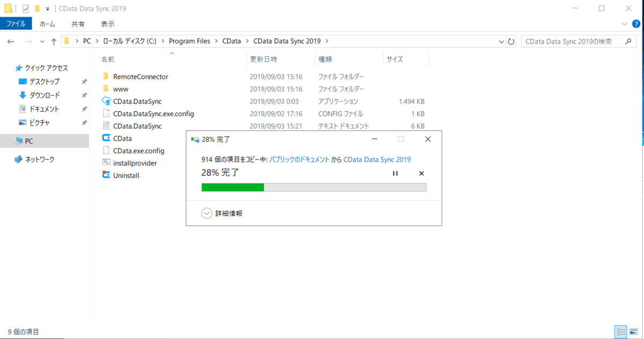Open the Customize Quick Access Toolbar dropdown

click(48, 9)
